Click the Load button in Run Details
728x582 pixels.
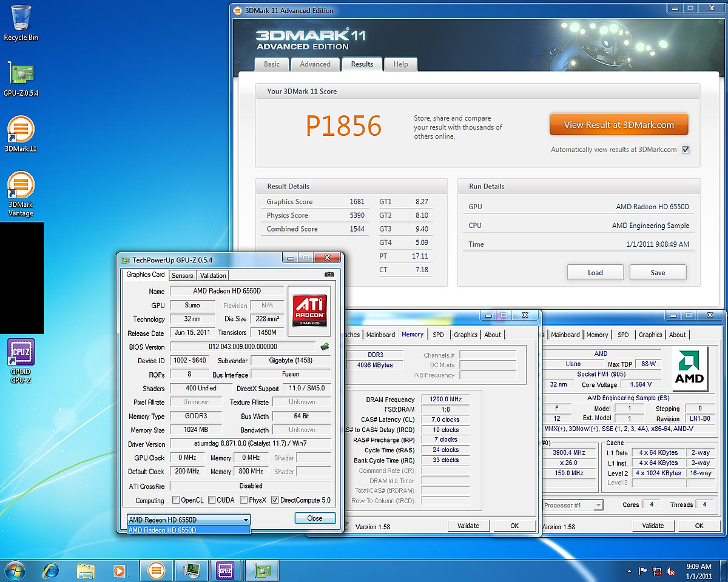tap(595, 273)
